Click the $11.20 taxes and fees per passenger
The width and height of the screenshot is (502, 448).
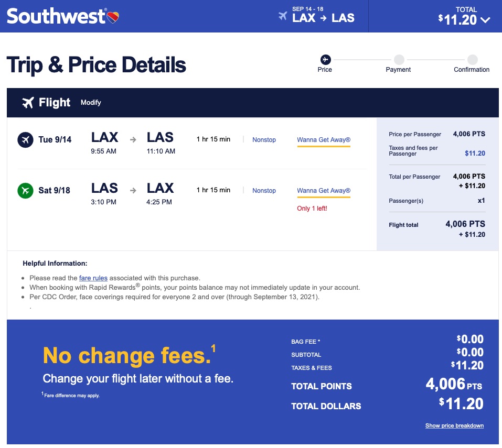[475, 154]
